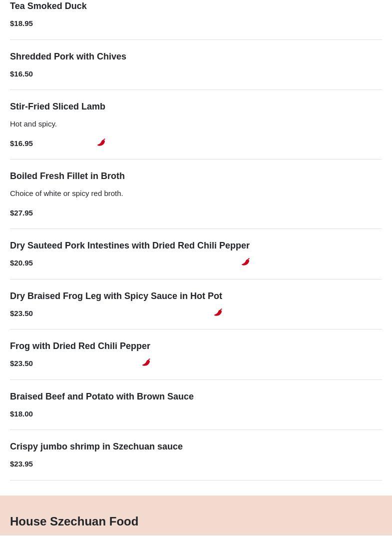Click the House Szechuan Food section header
Screen dimensions: 392x552
74,521
